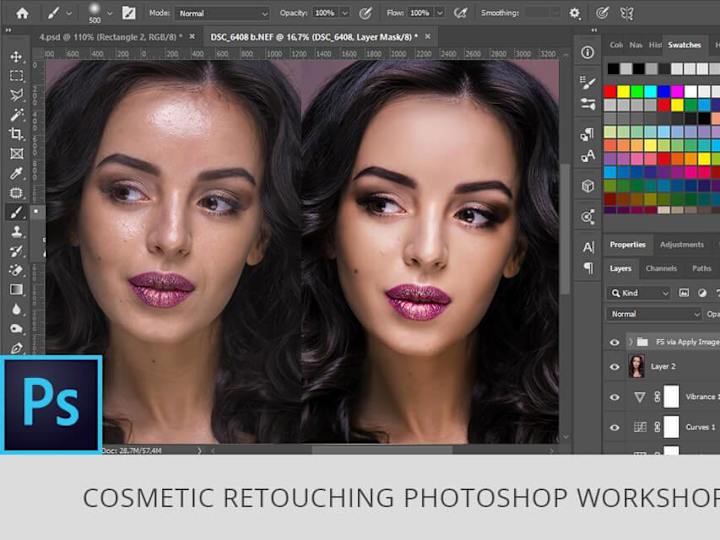Hide the FS via Apply Image group

(614, 342)
